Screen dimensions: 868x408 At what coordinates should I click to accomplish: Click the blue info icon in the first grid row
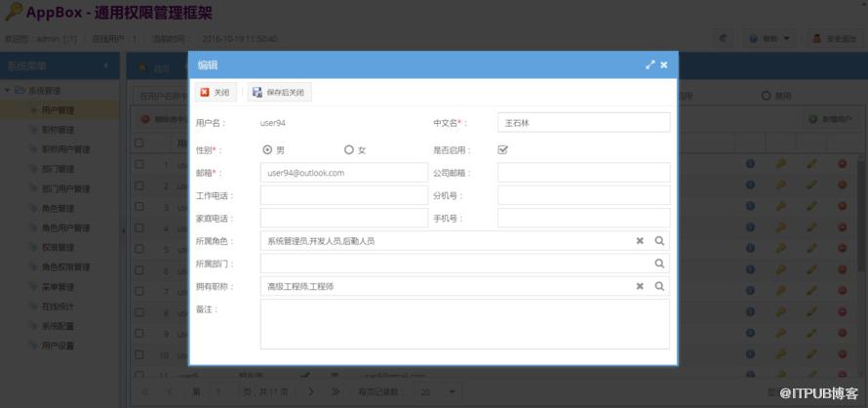coord(750,164)
